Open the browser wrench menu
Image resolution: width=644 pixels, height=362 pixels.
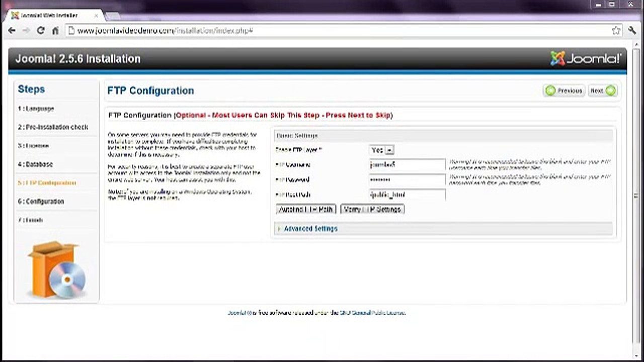pos(632,31)
